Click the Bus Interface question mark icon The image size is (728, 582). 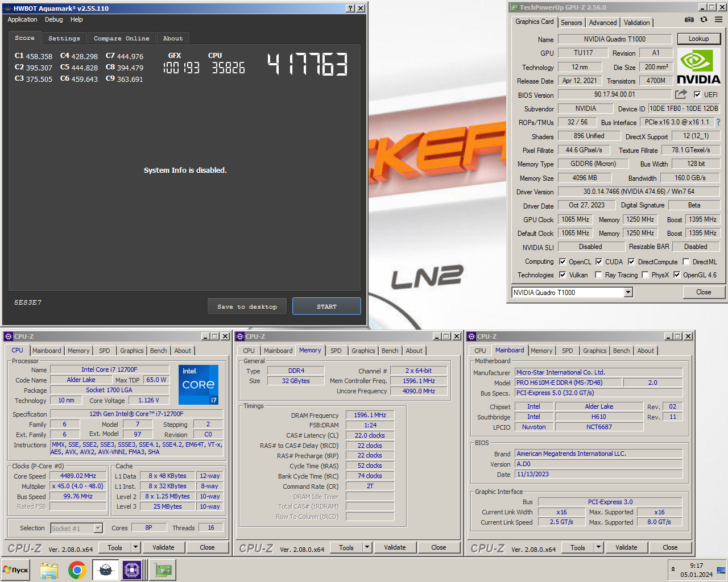pyautogui.click(x=718, y=122)
